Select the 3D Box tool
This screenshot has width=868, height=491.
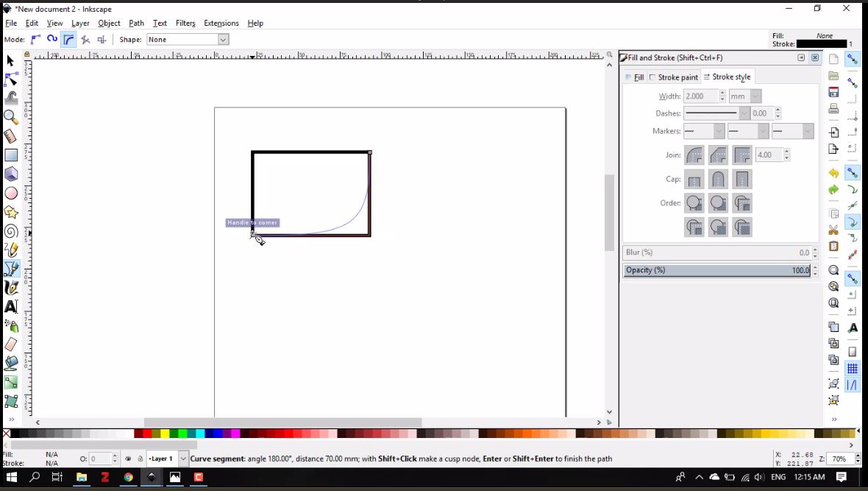point(10,174)
